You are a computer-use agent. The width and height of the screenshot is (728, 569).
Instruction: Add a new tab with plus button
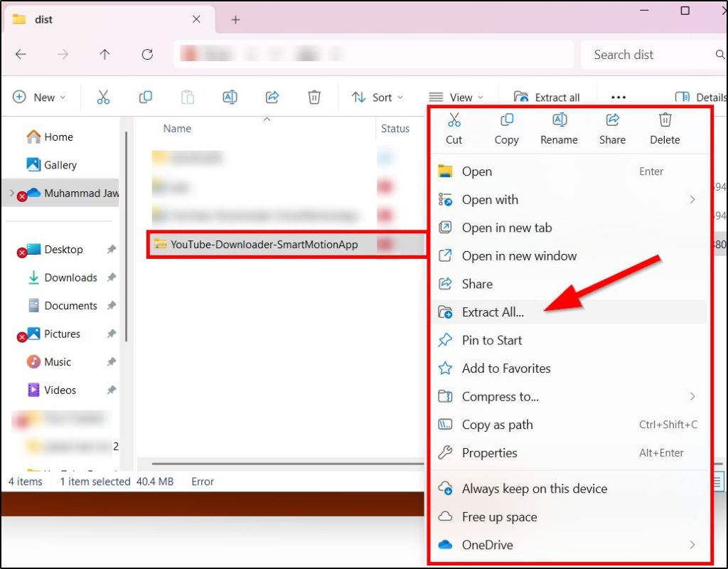pos(235,19)
